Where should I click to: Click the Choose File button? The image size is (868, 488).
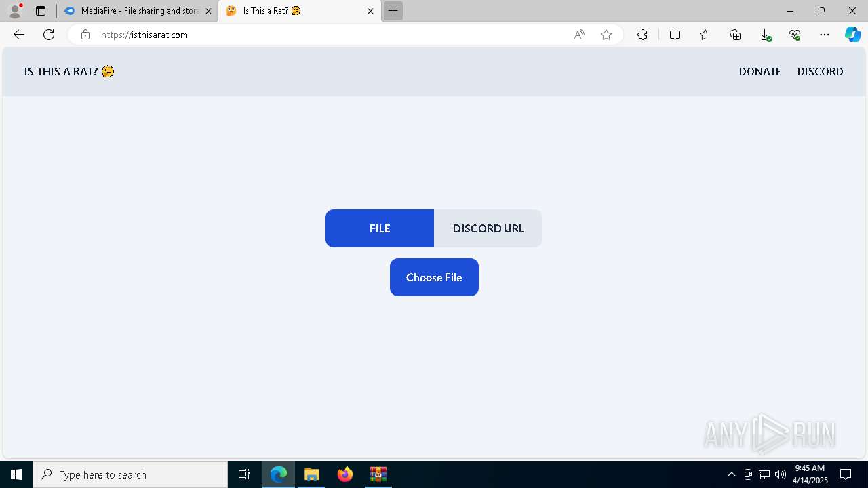click(434, 277)
